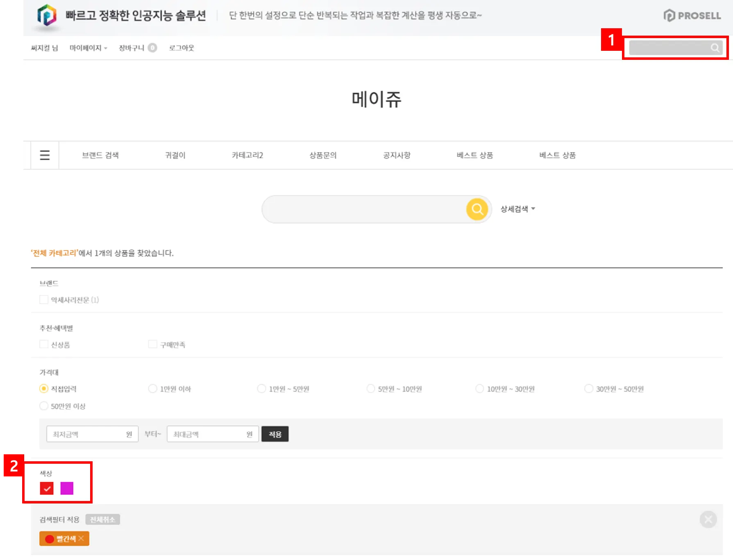Viewport: 733px width, 560px height.
Task: Select the 30만원 ~ 50만원 price option
Action: tap(589, 388)
